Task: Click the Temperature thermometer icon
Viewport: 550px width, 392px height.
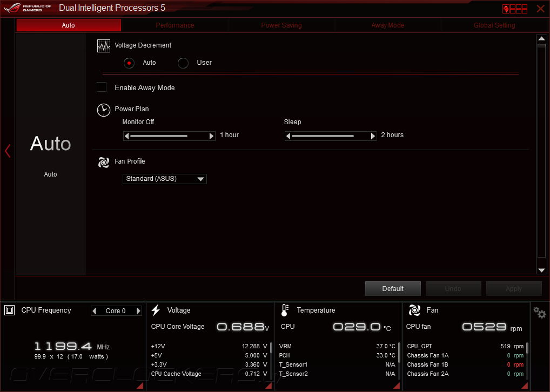Action: 285,310
